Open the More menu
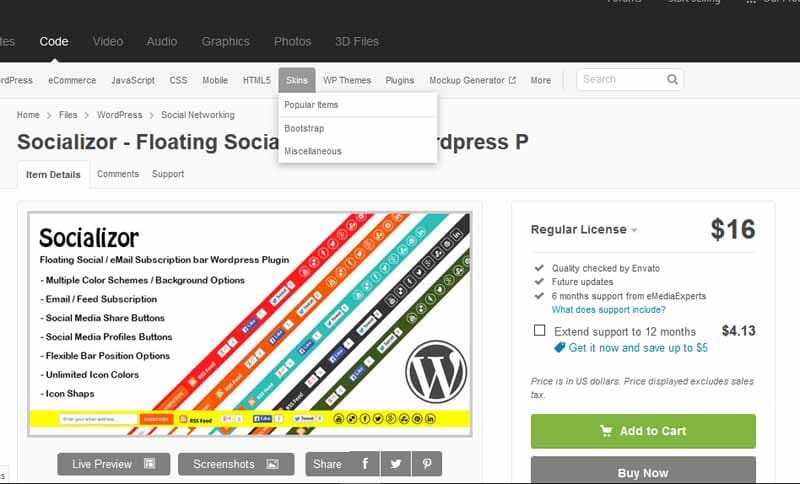 click(540, 81)
